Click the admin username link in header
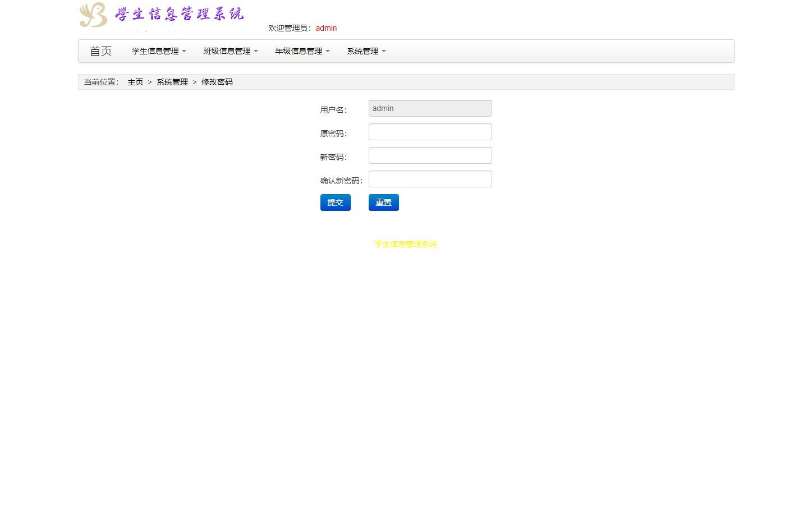The height and width of the screenshot is (529, 812). pyautogui.click(x=326, y=28)
